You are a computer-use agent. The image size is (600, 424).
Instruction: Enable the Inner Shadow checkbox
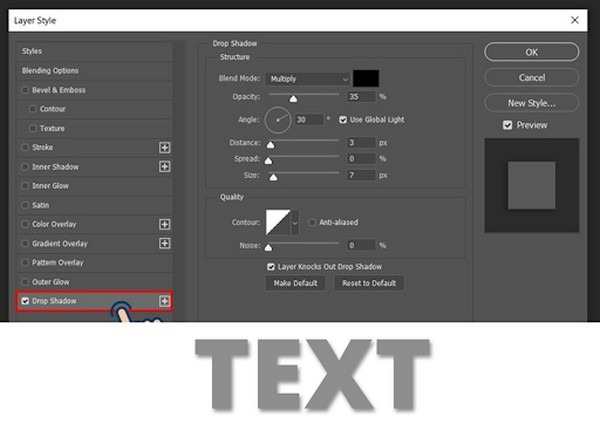25,167
